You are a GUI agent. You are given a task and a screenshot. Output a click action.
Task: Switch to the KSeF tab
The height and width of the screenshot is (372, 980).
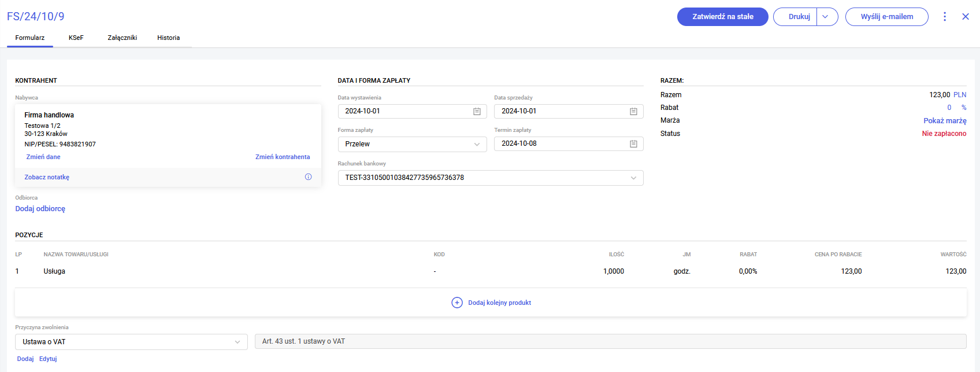76,38
